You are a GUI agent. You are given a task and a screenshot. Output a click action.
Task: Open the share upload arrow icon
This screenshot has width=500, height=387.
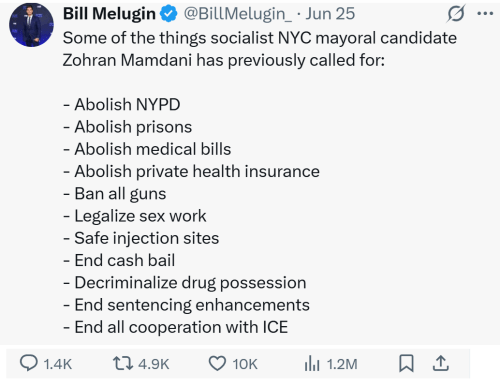(x=441, y=363)
